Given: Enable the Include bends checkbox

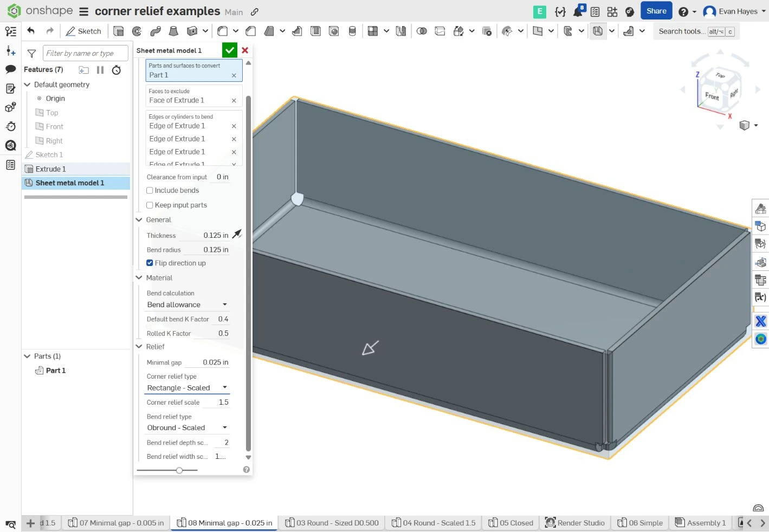Looking at the screenshot, I should (150, 191).
